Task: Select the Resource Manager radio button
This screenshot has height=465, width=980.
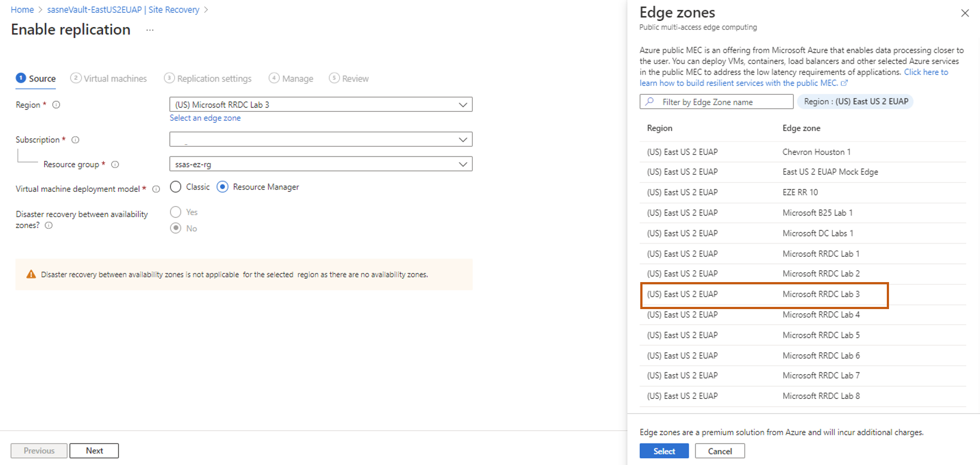Action: 222,187
